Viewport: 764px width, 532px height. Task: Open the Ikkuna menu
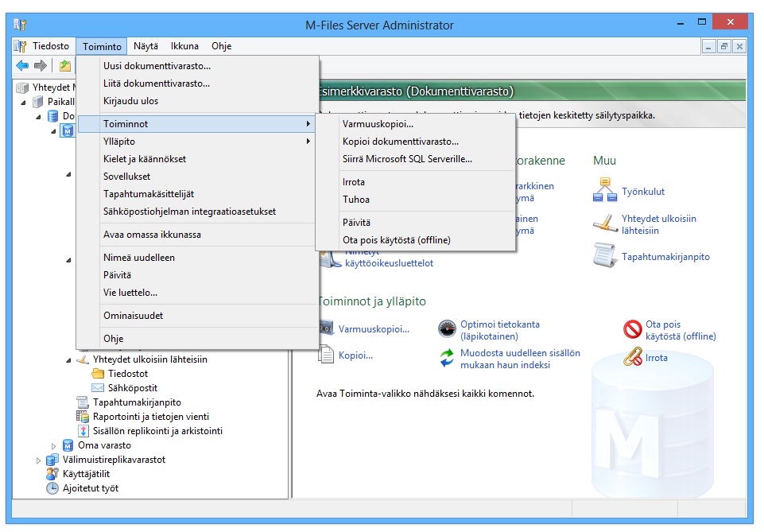[184, 46]
